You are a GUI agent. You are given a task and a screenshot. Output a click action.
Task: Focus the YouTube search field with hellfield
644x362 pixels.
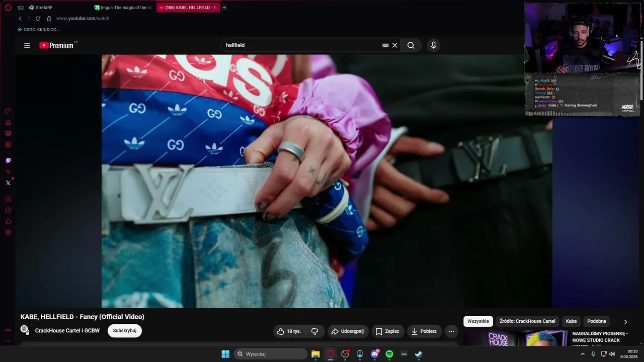[302, 45]
